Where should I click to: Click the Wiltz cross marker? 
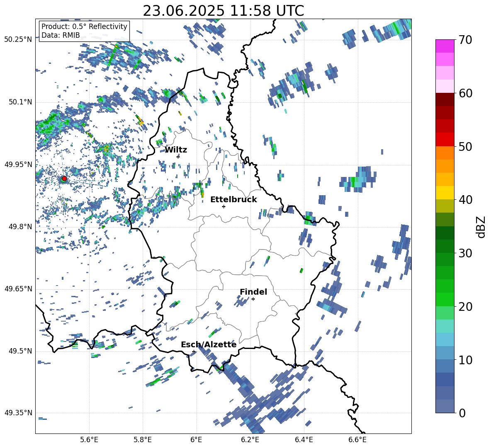pyautogui.click(x=178, y=156)
